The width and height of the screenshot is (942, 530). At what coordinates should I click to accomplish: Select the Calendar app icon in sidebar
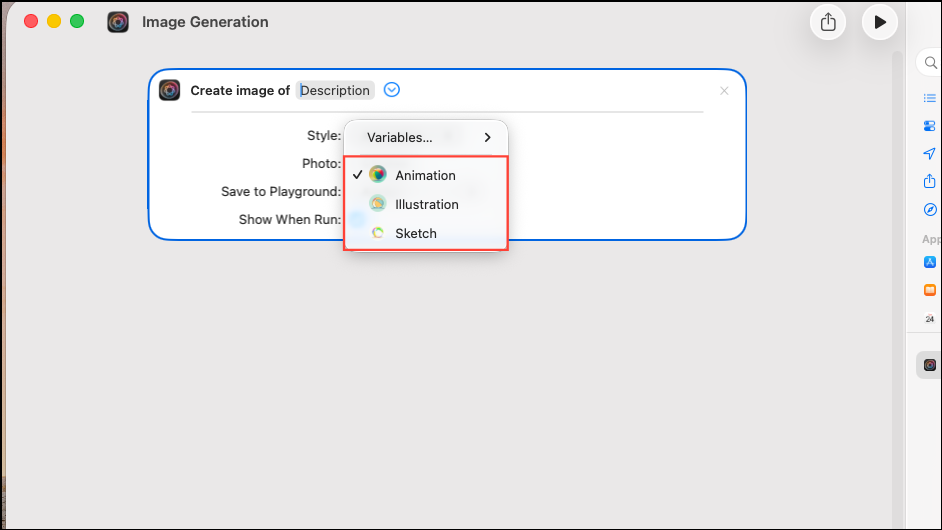pos(929,318)
